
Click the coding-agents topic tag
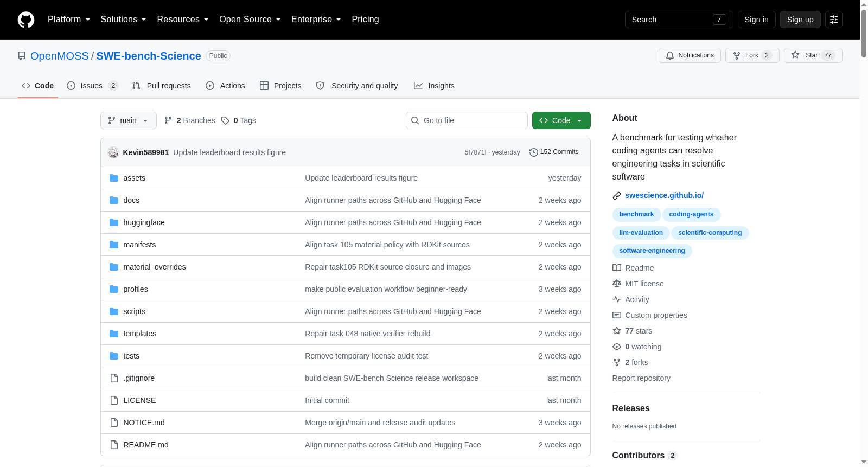tap(692, 215)
